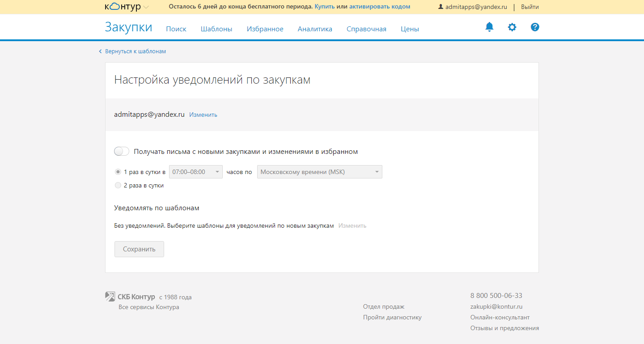Click the help question mark icon
The image size is (644, 344).
(x=535, y=27)
